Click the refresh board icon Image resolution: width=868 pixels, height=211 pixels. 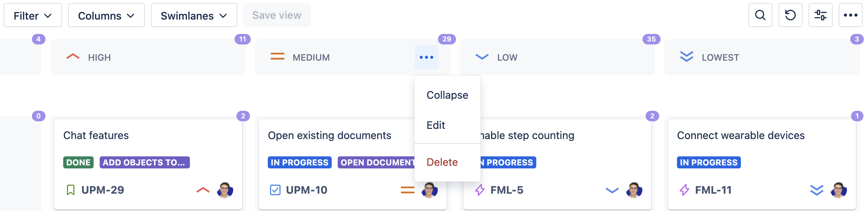(x=790, y=15)
